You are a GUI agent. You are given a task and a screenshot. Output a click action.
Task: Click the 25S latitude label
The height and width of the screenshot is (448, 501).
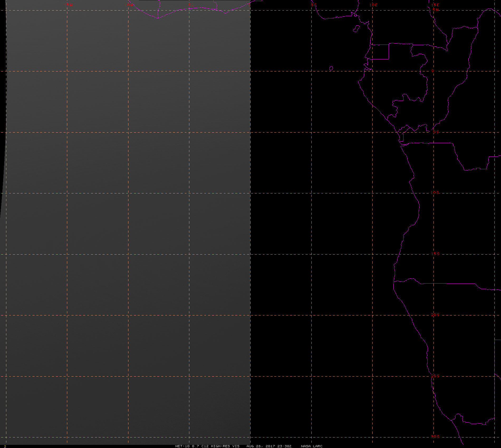[435, 376]
